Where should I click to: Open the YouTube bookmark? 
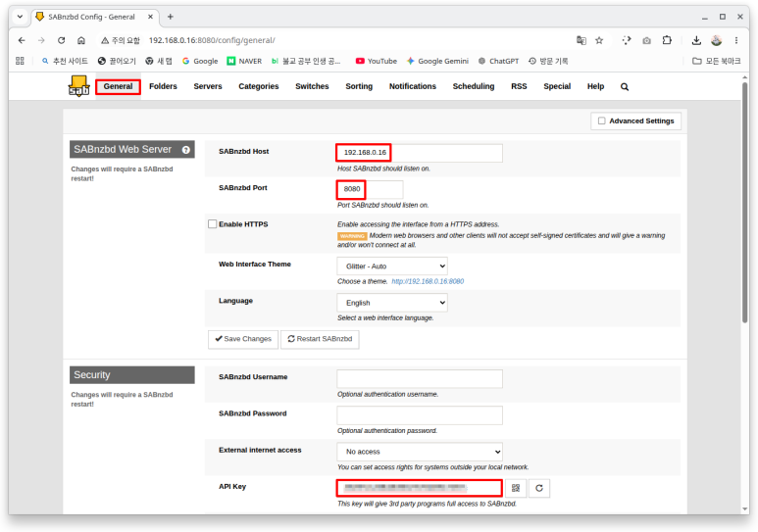point(377,62)
